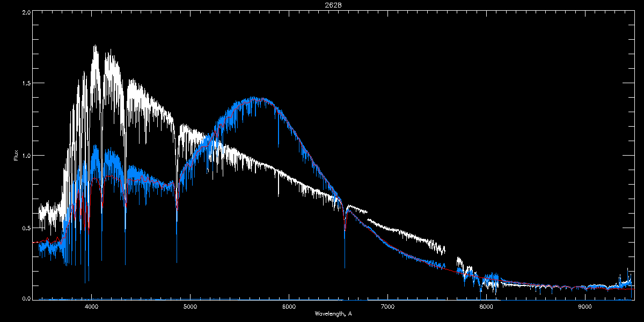Click the left end of the red model curve

click(x=34, y=242)
